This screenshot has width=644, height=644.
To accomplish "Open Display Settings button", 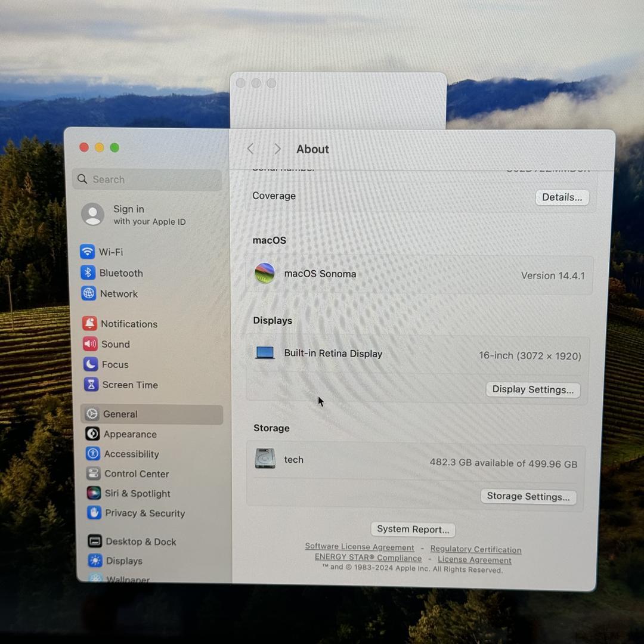I will coord(532,389).
